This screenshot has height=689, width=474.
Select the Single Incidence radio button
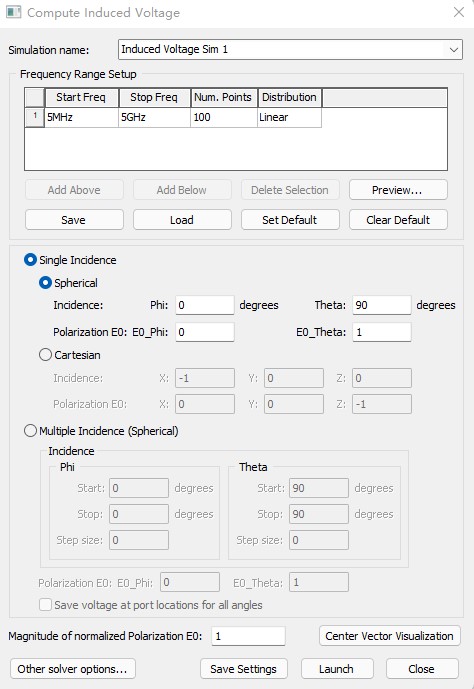(x=30, y=260)
